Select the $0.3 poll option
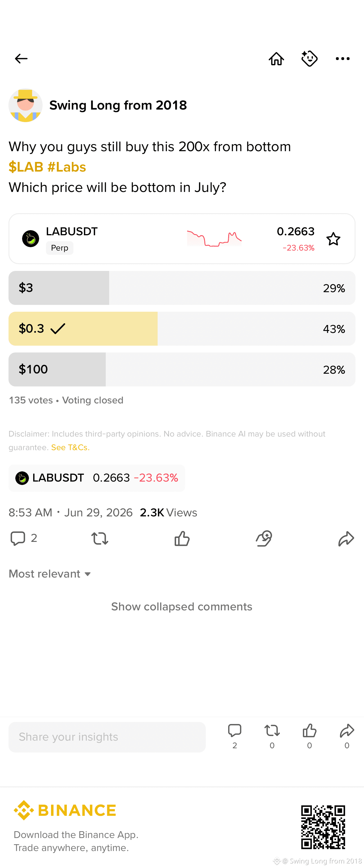Image resolution: width=364 pixels, height=868 pixels. pyautogui.click(x=182, y=328)
